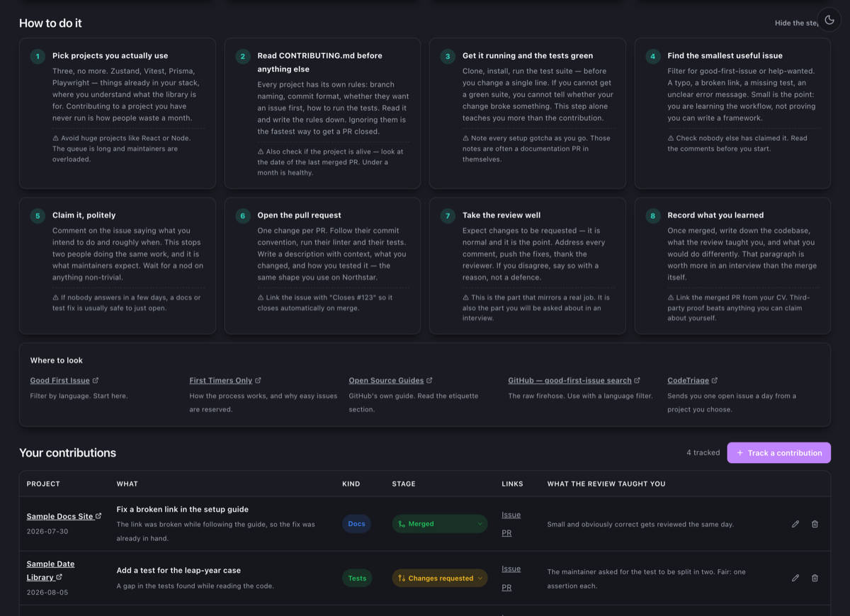Click the 4 tracked counter text

click(703, 452)
